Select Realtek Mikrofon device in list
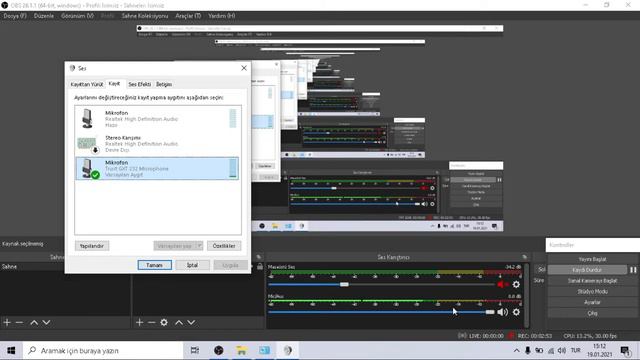The height and width of the screenshot is (360, 640). click(x=157, y=118)
